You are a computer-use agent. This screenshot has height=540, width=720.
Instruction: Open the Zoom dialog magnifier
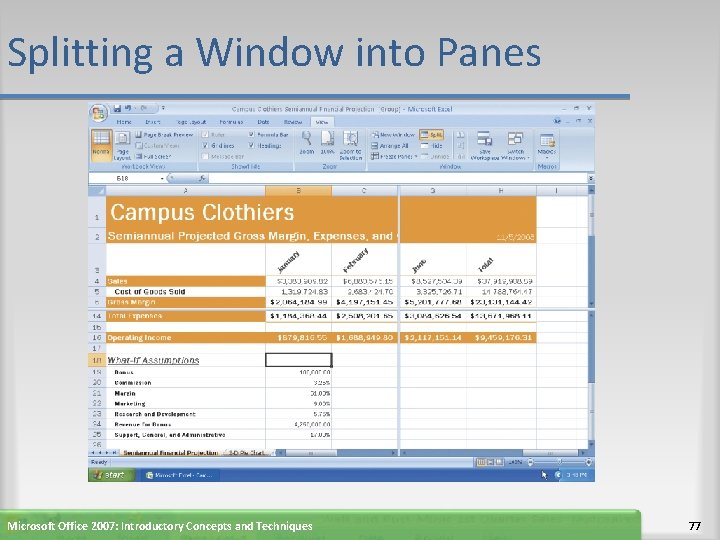click(306, 143)
